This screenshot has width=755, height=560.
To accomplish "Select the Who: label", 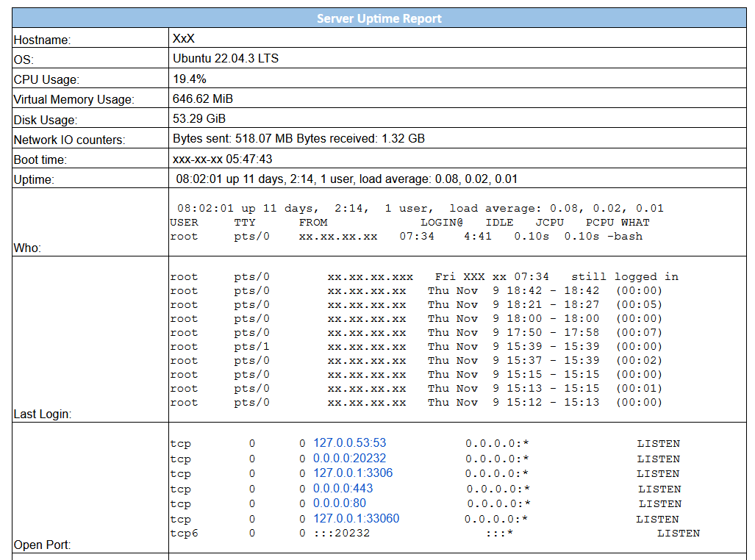I will [x=27, y=248].
